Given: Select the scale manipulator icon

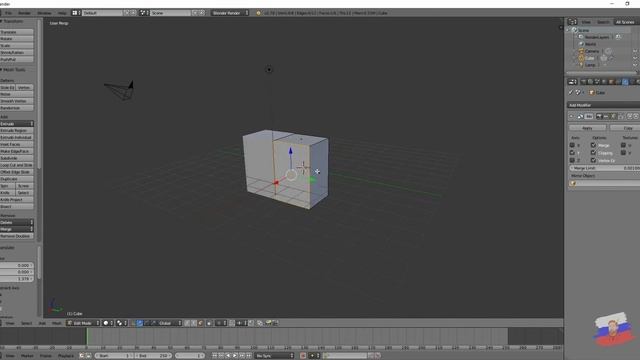Looking at the screenshot, I should pyautogui.click(x=153, y=323).
